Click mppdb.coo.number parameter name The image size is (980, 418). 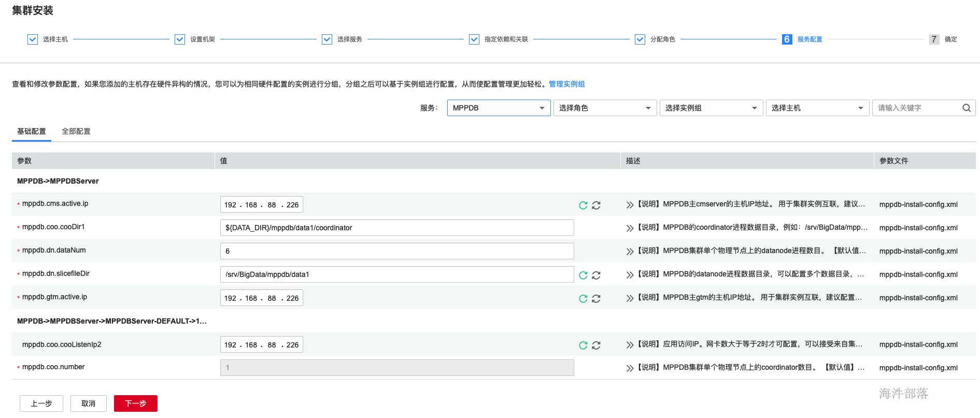[53, 367]
